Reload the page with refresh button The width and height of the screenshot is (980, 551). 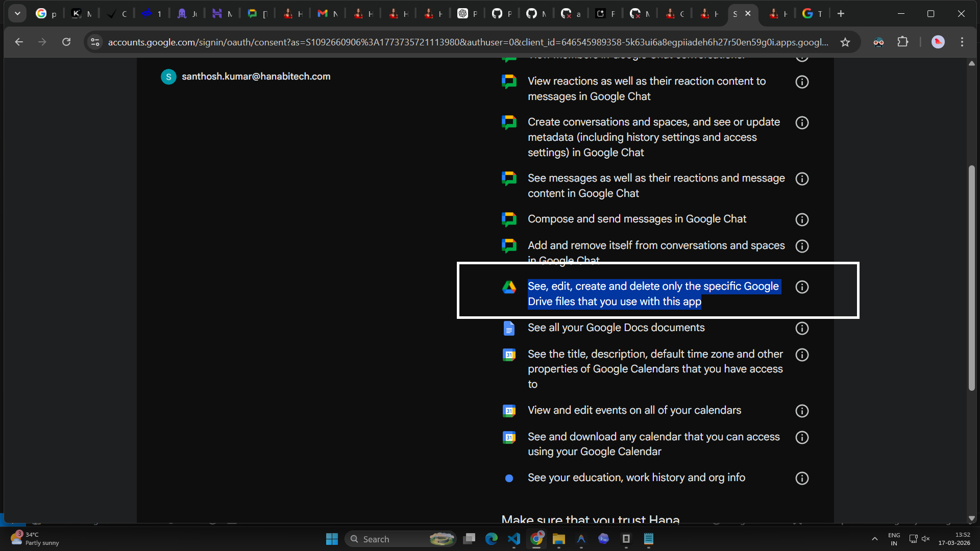66,42
